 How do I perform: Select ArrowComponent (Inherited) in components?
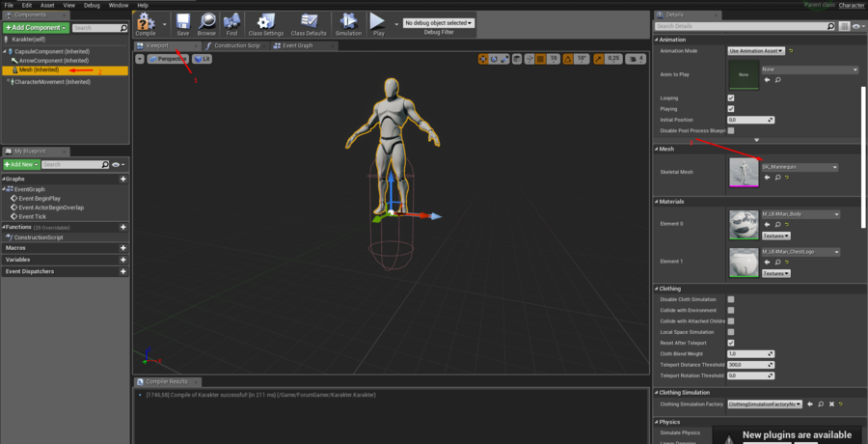[x=54, y=61]
